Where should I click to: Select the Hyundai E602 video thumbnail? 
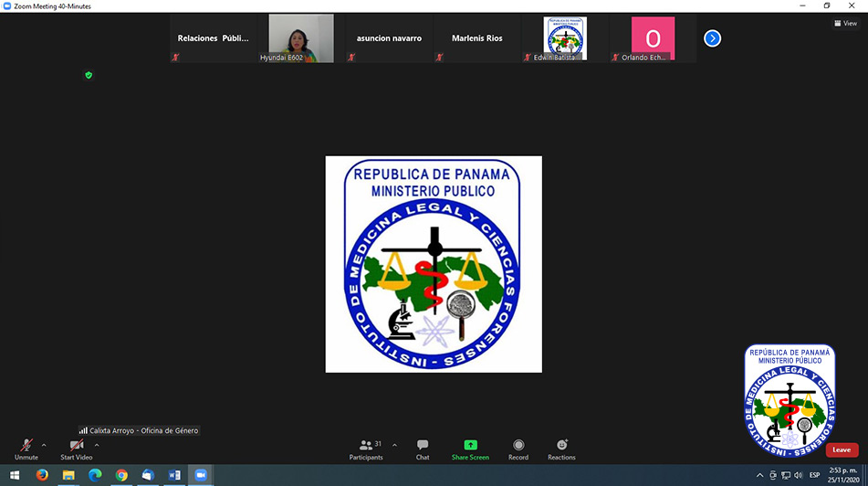point(301,38)
